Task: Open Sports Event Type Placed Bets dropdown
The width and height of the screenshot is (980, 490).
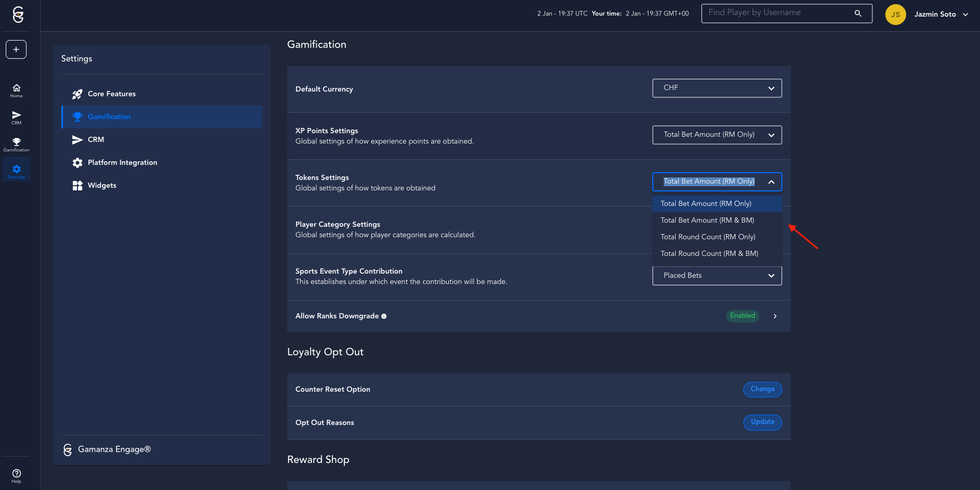Action: tap(717, 276)
